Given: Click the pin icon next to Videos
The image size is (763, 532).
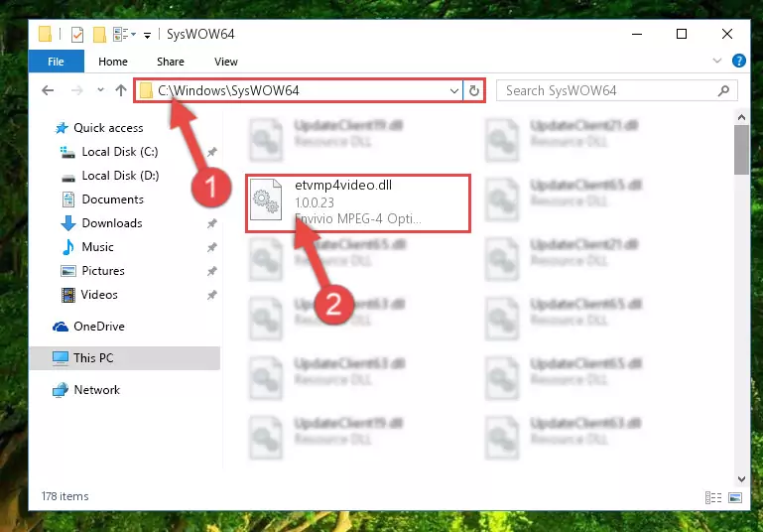Looking at the screenshot, I should tap(211, 295).
